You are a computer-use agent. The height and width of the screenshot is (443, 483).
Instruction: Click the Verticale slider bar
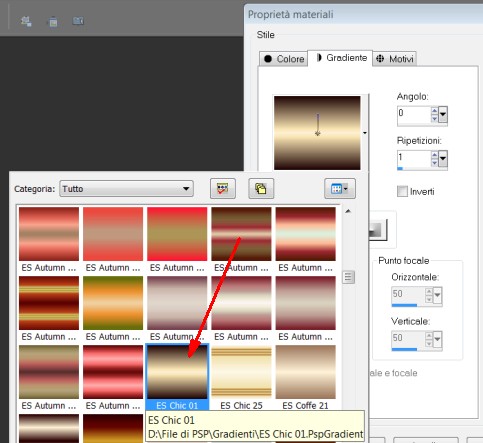click(404, 349)
